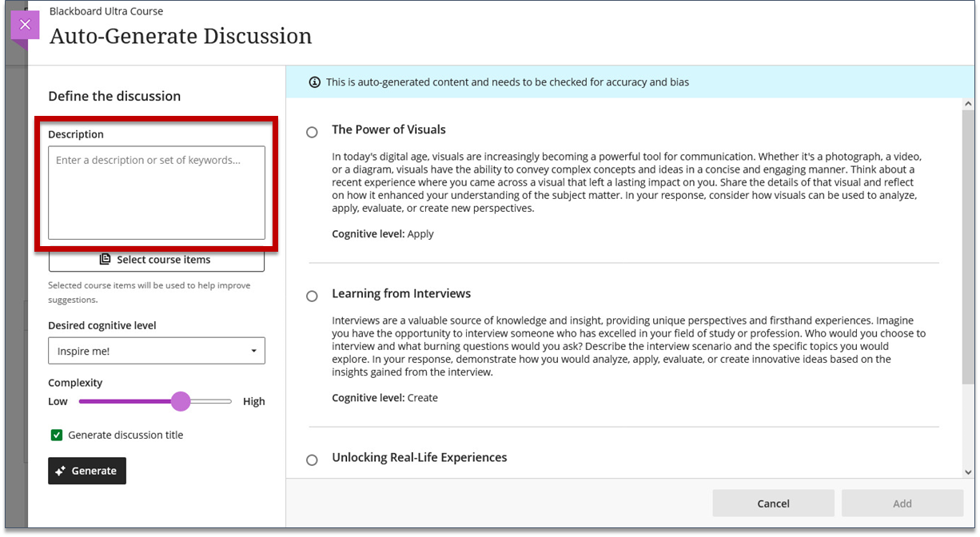Click Unlocking Real-Life Experiences title
980x537 pixels.
coord(420,457)
